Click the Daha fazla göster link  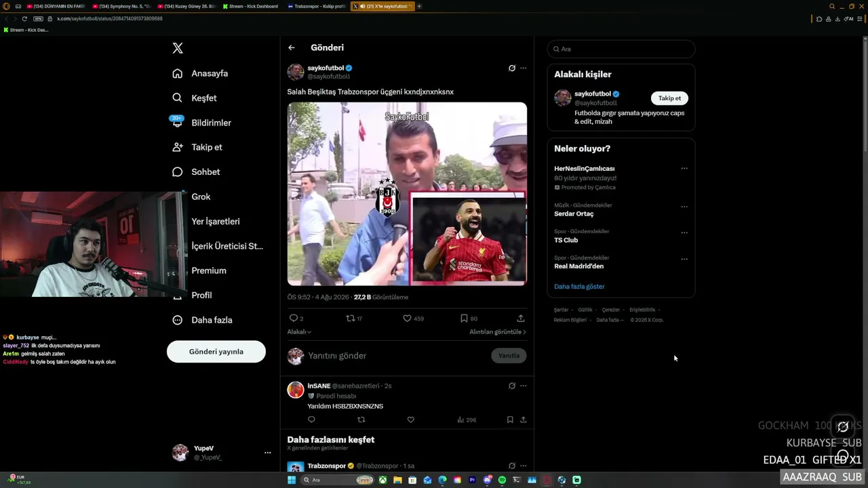[579, 287]
